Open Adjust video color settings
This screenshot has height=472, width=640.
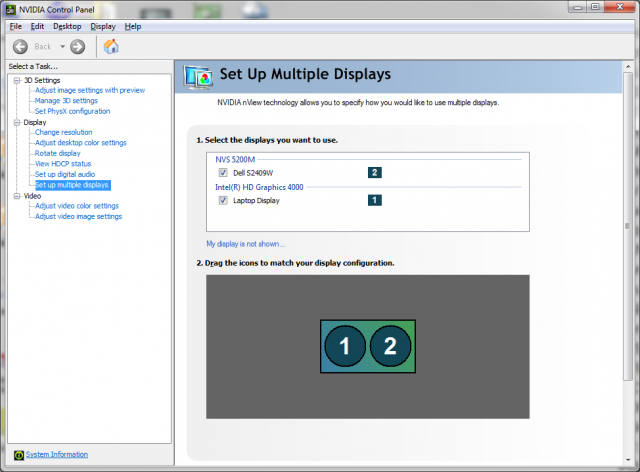click(x=77, y=206)
